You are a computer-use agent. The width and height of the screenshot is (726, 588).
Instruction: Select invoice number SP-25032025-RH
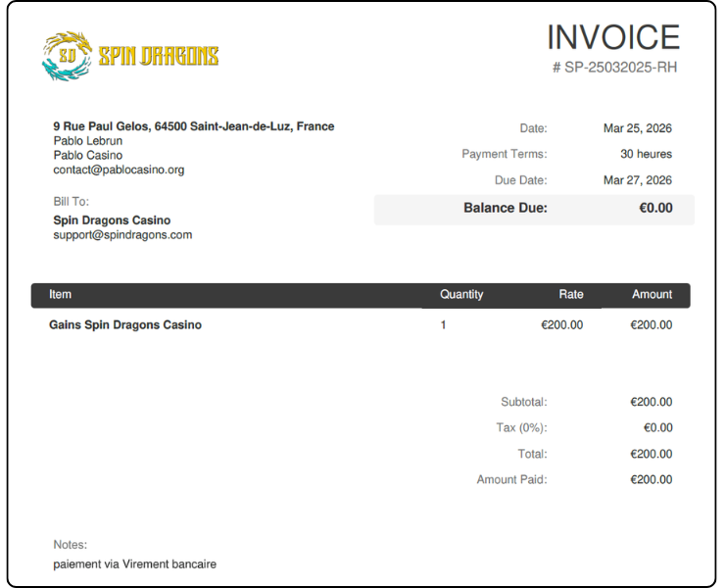[x=615, y=68]
